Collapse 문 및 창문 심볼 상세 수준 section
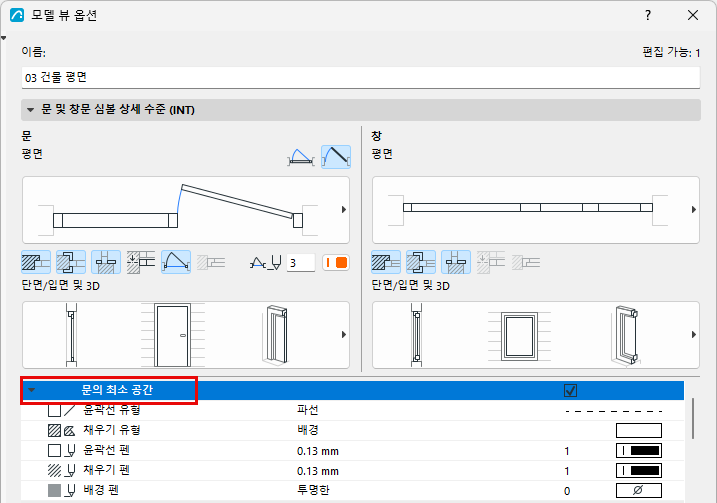Viewport: 717px width, 503px height. [31, 110]
